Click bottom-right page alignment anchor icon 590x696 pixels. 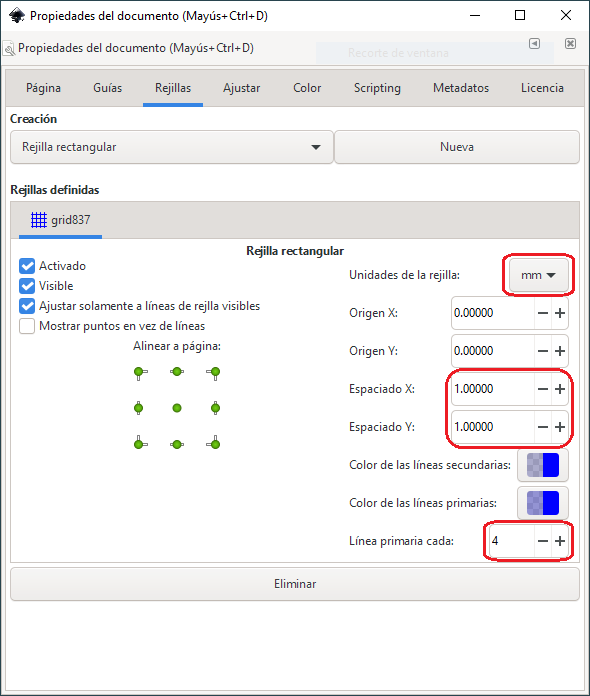coord(214,443)
